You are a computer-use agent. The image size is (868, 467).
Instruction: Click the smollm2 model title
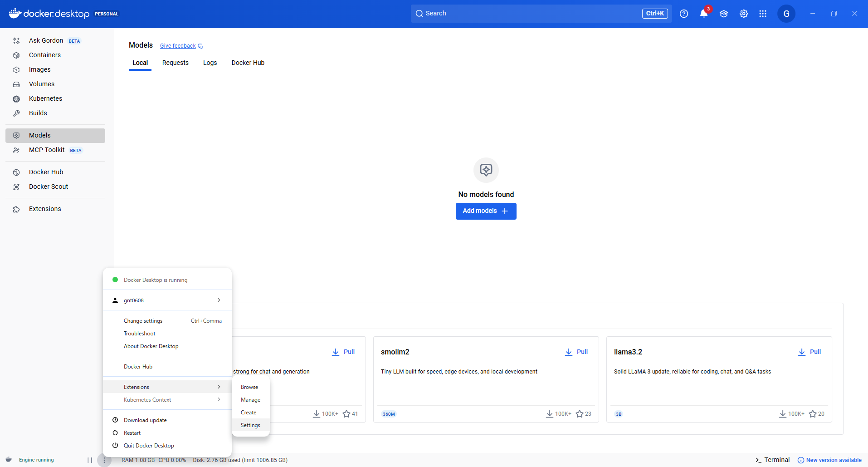coord(395,352)
